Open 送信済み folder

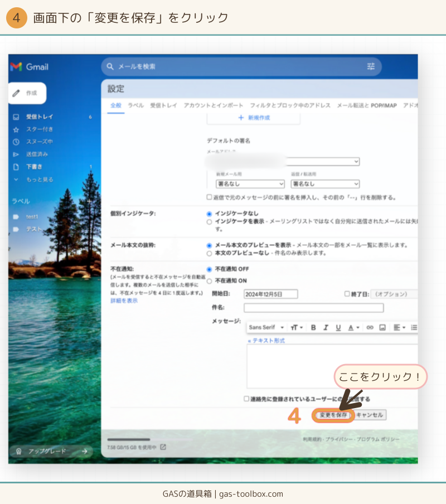[37, 154]
